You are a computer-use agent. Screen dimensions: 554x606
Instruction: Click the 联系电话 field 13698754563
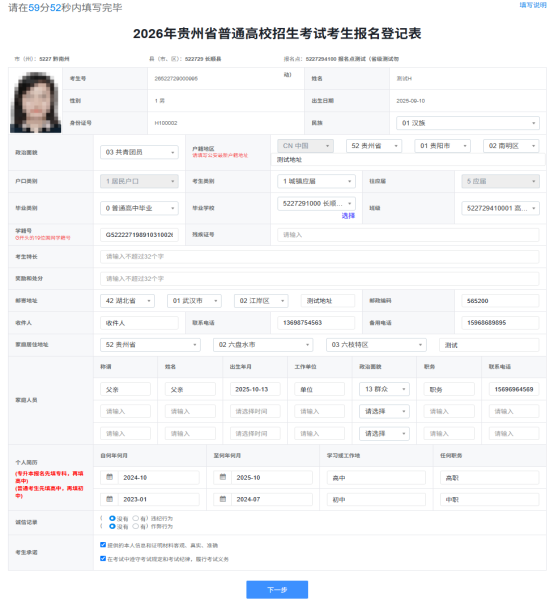pos(316,323)
